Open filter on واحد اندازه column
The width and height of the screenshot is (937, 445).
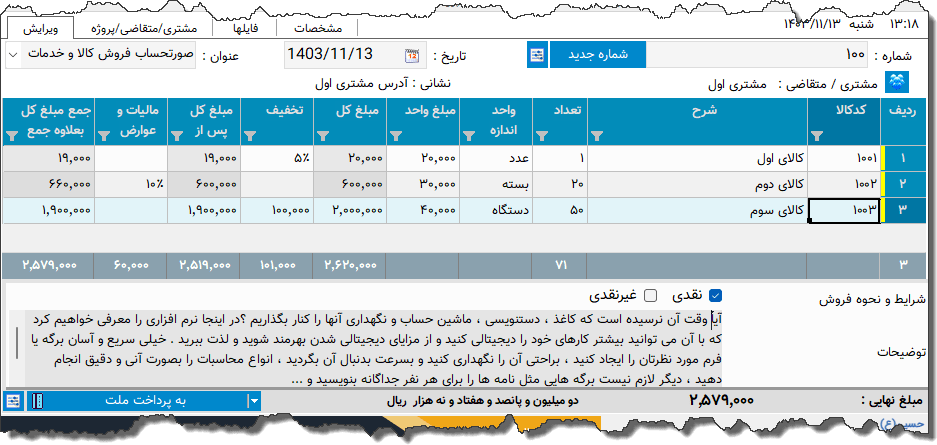click(469, 137)
